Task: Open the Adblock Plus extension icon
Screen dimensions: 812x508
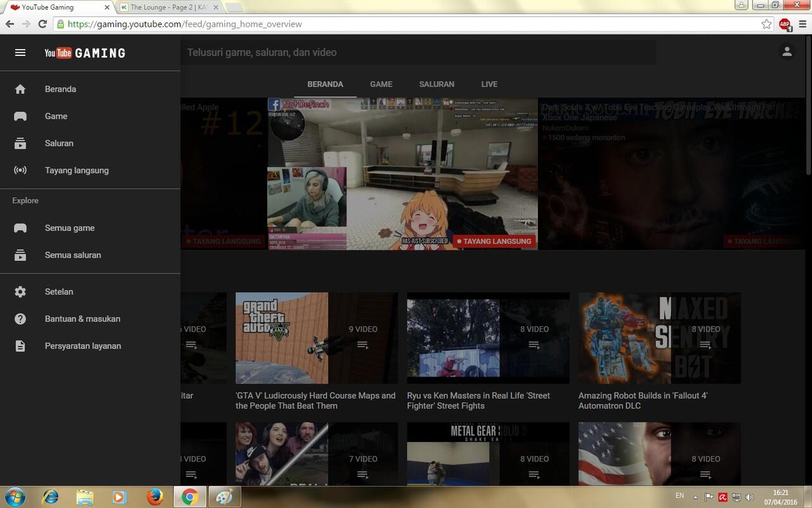Action: coord(785,24)
